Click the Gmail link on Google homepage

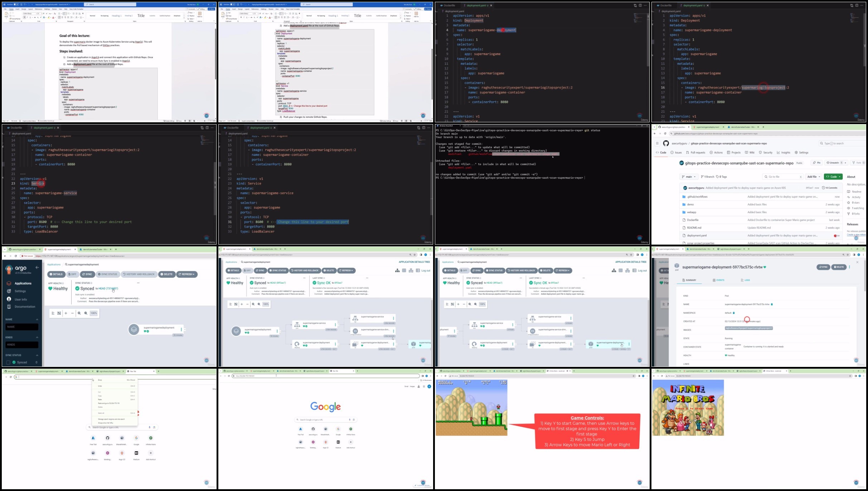click(406, 386)
